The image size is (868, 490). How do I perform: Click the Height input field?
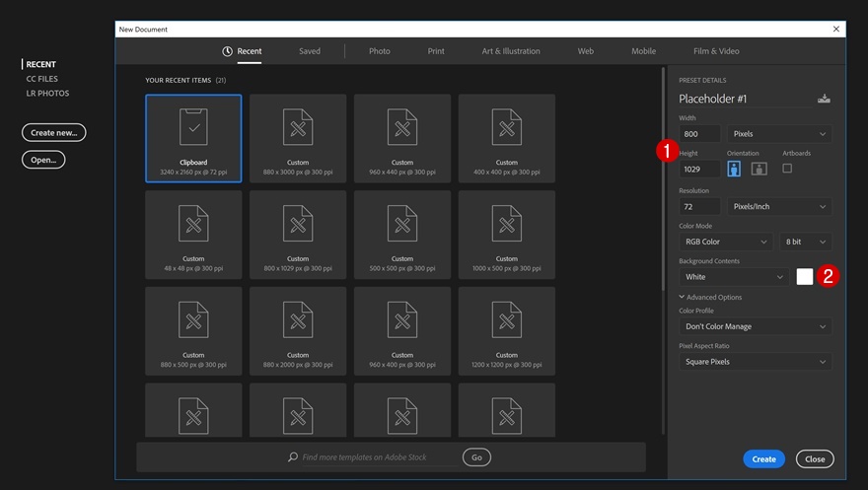[x=699, y=170]
